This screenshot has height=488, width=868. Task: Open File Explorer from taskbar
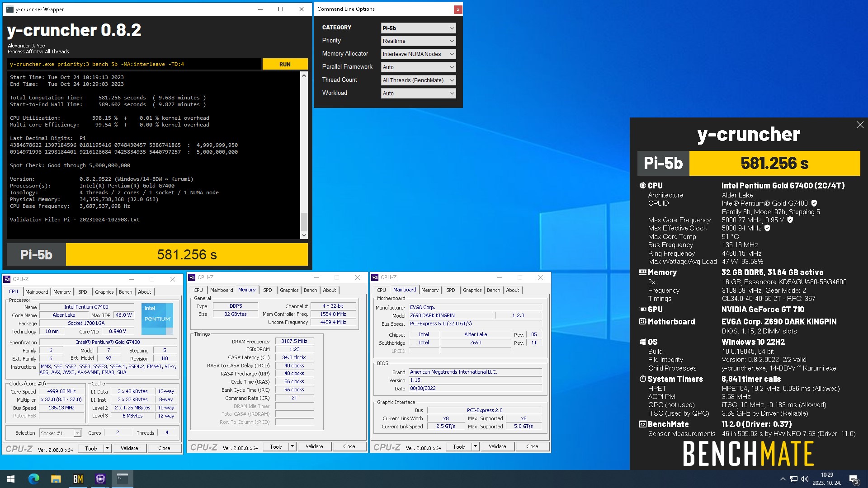56,479
